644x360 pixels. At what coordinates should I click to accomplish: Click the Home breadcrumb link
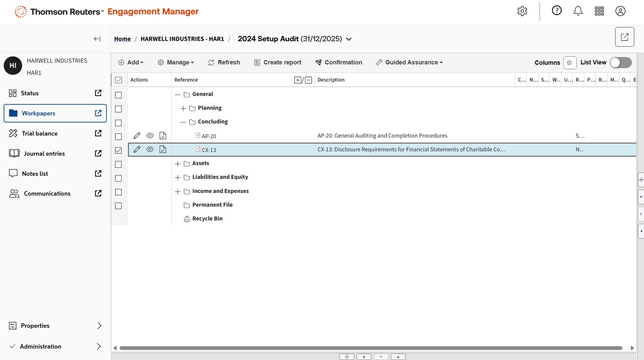coord(122,39)
